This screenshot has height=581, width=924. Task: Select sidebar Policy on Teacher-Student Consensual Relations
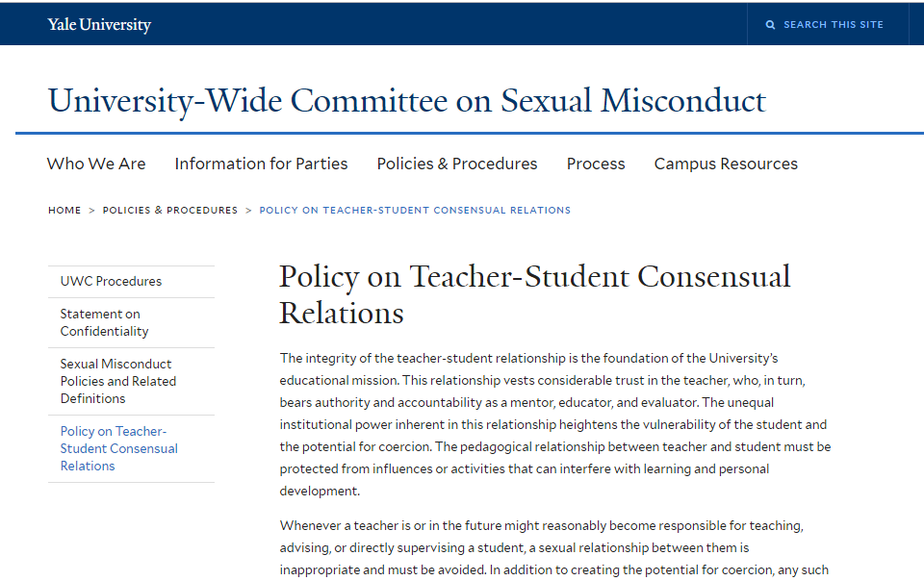(x=118, y=448)
